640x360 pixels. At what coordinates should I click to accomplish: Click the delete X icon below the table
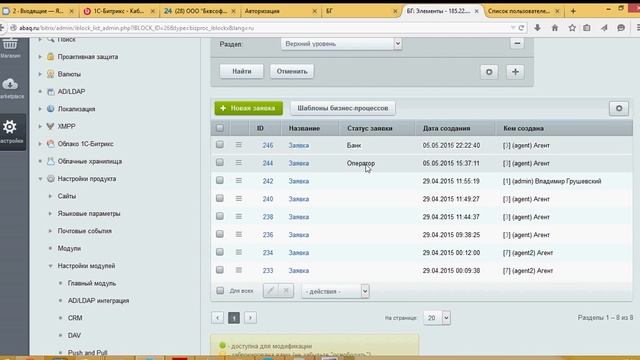(x=286, y=291)
